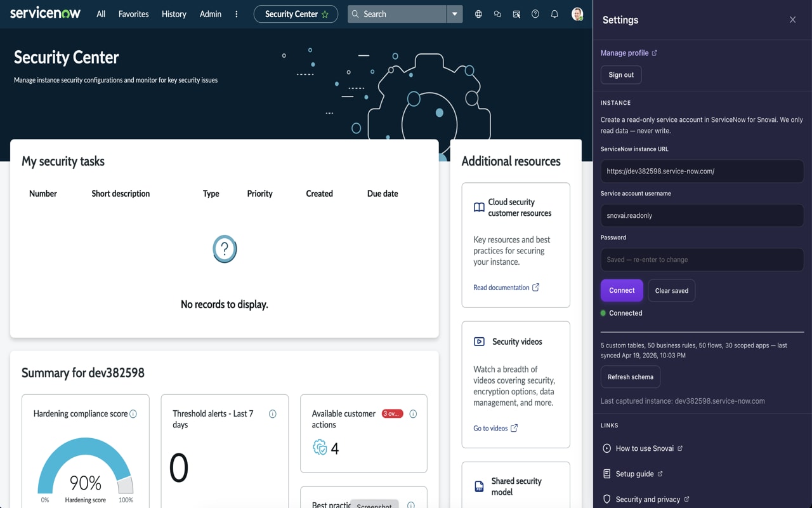Screen dimensions: 812x508
Task: Click the question mark empty-state icon
Action: (x=225, y=249)
